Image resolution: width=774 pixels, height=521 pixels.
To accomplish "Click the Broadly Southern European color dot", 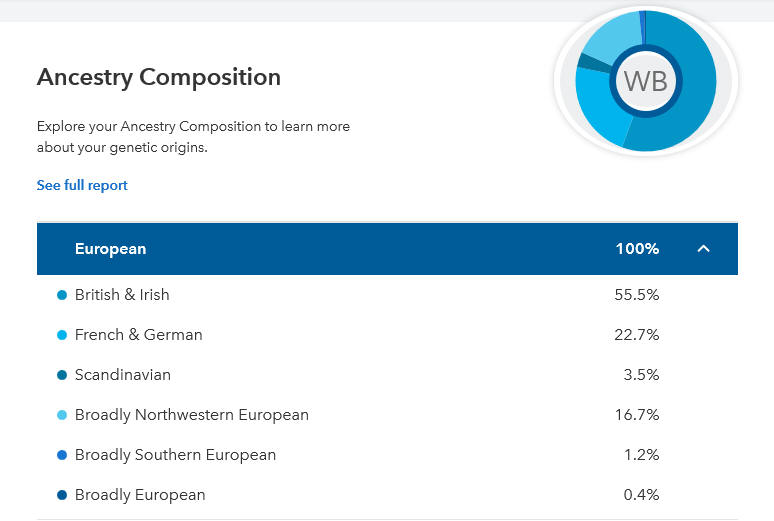I will point(62,455).
